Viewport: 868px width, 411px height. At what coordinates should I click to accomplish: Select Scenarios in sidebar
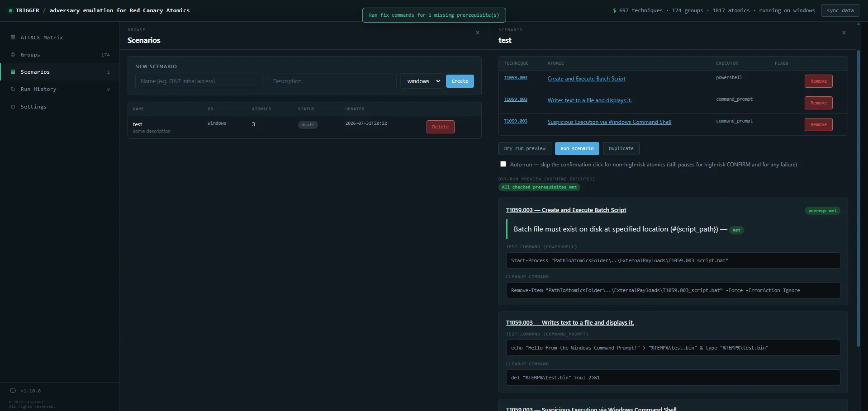tap(59, 72)
